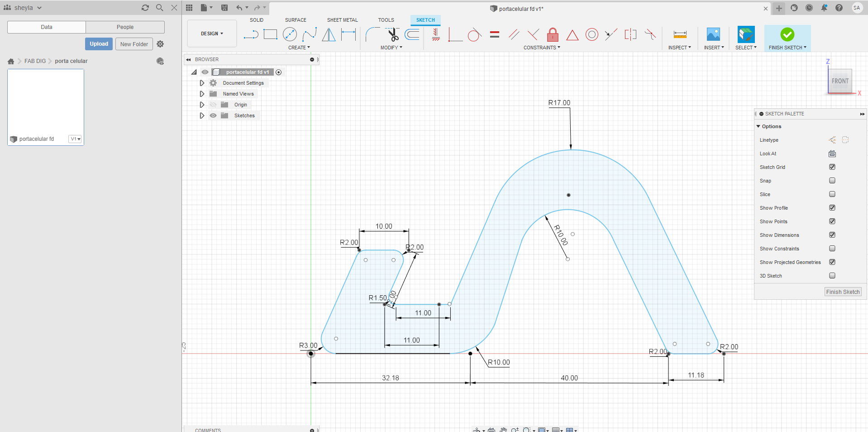Click the Upload button
868x432 pixels.
[99, 44]
